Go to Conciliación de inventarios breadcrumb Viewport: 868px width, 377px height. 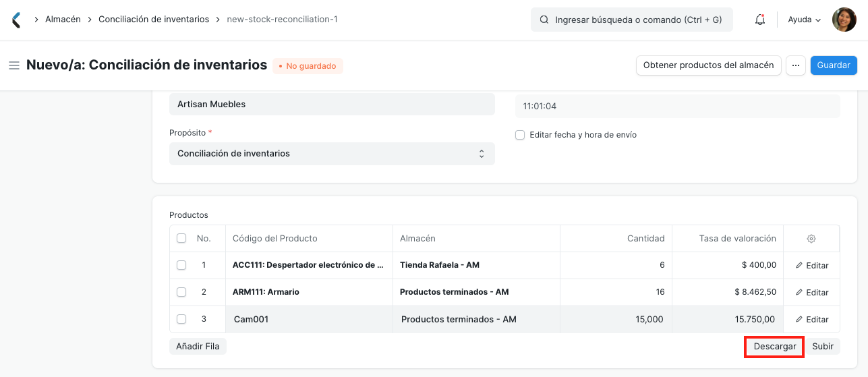coord(154,20)
